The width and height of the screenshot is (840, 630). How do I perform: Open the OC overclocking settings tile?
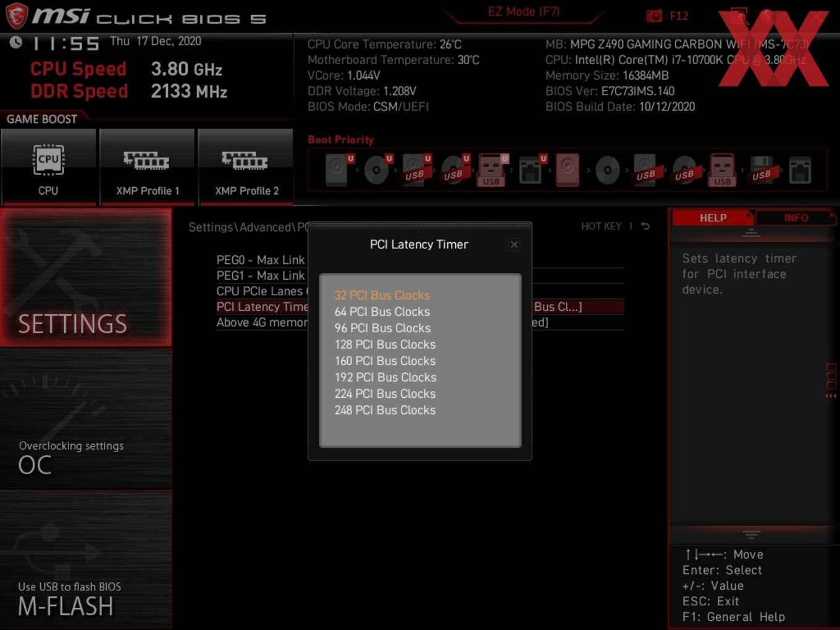pyautogui.click(x=86, y=419)
